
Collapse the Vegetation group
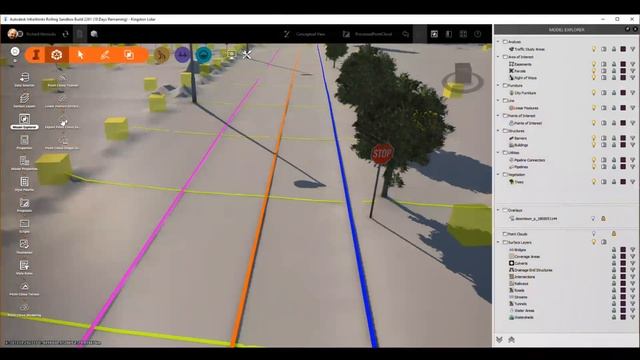[x=498, y=174]
